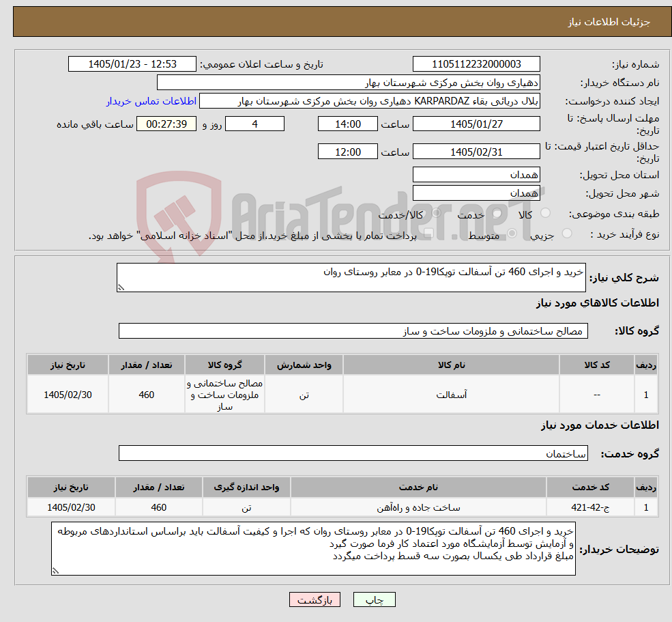Click the request creator field with KARPARDAZ
The width and height of the screenshot is (672, 622).
point(369,101)
